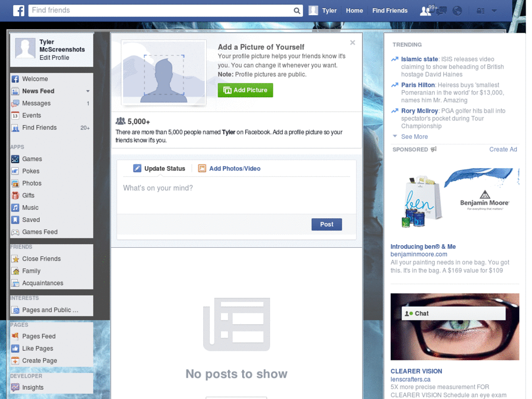Open Paris Hilton trending topic
The width and height of the screenshot is (532, 399).
[x=418, y=85]
